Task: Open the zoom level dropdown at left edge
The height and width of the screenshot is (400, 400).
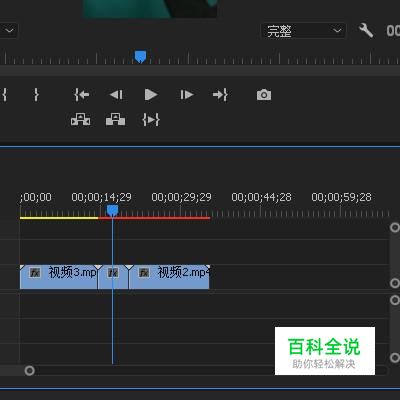Action: [8, 31]
